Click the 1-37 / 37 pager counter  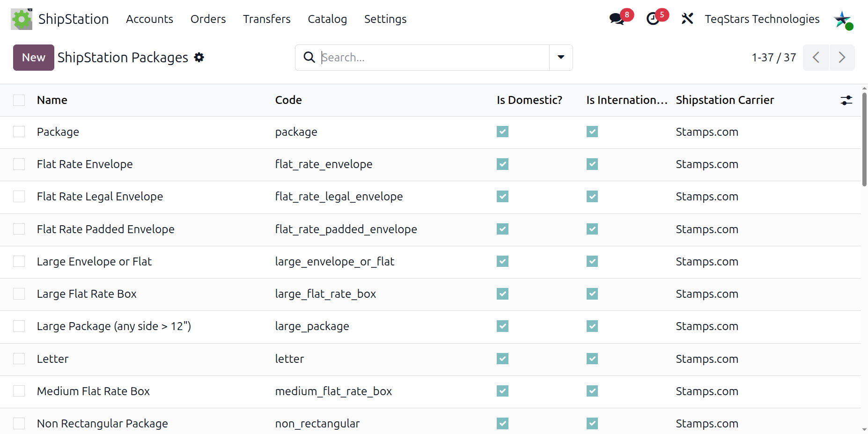point(773,58)
